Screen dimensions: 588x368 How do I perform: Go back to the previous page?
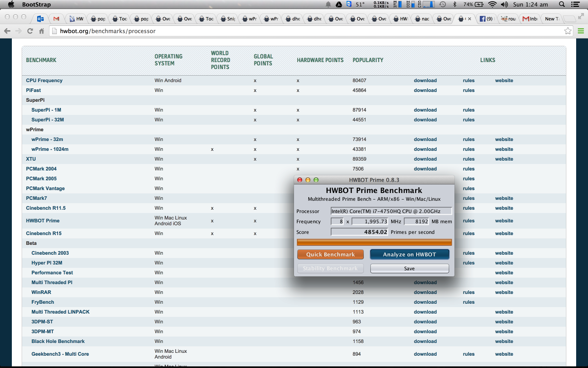[x=7, y=31]
